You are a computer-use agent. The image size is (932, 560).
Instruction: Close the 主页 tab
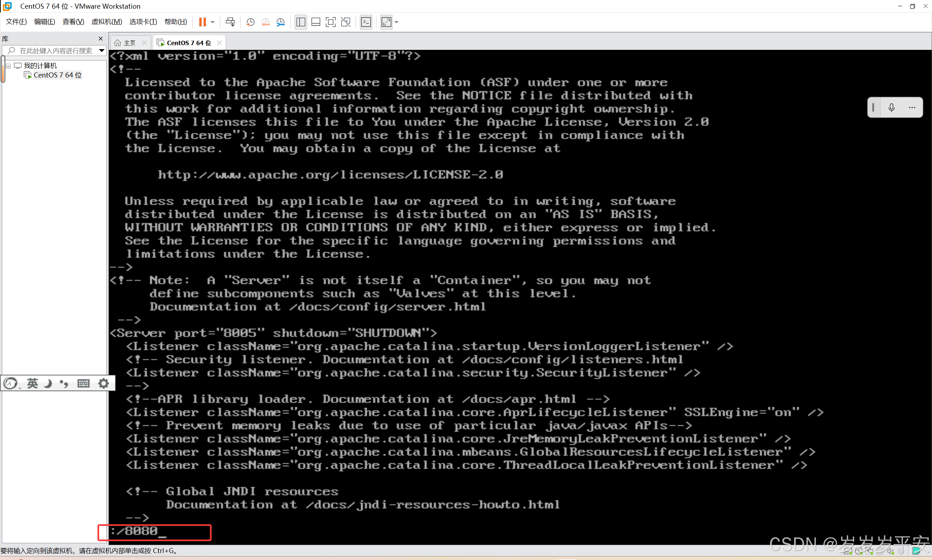pos(144,43)
